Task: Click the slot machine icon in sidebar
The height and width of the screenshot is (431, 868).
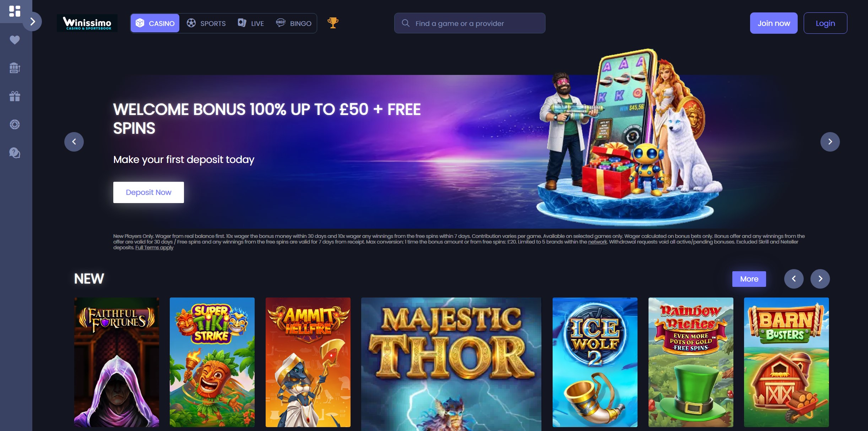Action: pos(15,68)
